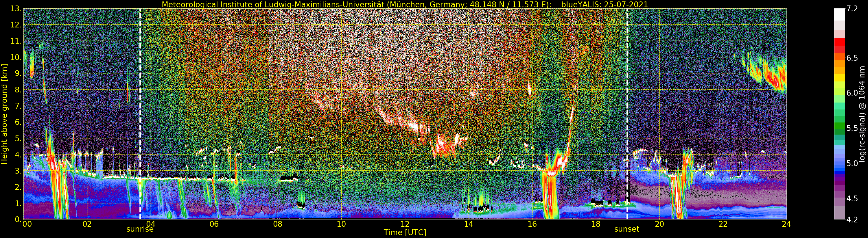Click colorbar value label '6.5'
Image resolution: width=868 pixels, height=238 pixels.
pos(852,58)
